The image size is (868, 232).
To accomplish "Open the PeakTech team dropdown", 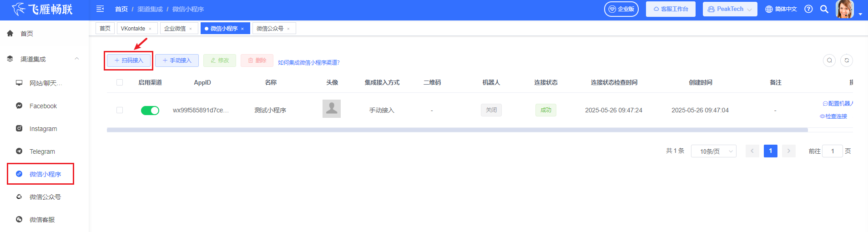I will coord(730,9).
